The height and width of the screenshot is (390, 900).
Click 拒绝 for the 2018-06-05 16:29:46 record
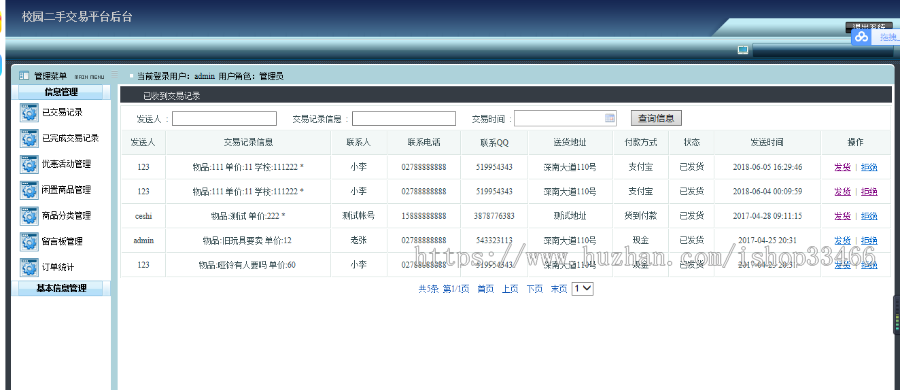coord(869,168)
